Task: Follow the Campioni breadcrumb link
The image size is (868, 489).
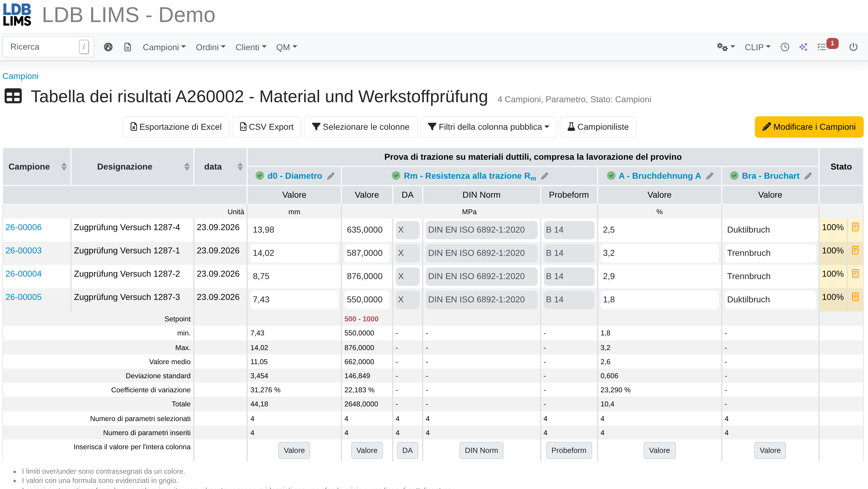Action: pos(20,76)
